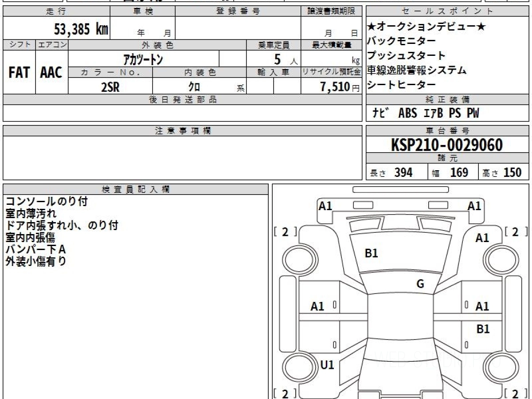532x399 pixels.
Task: Click the 走行 column header
Action: point(56,11)
